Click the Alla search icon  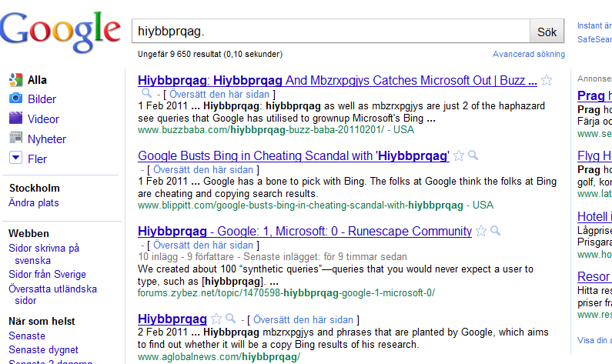point(15,79)
